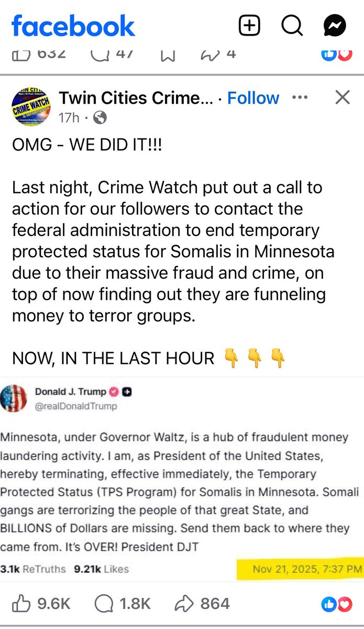Screen dimensions: 364x629
Task: View reactions on the previous post
Action: pos(336,54)
